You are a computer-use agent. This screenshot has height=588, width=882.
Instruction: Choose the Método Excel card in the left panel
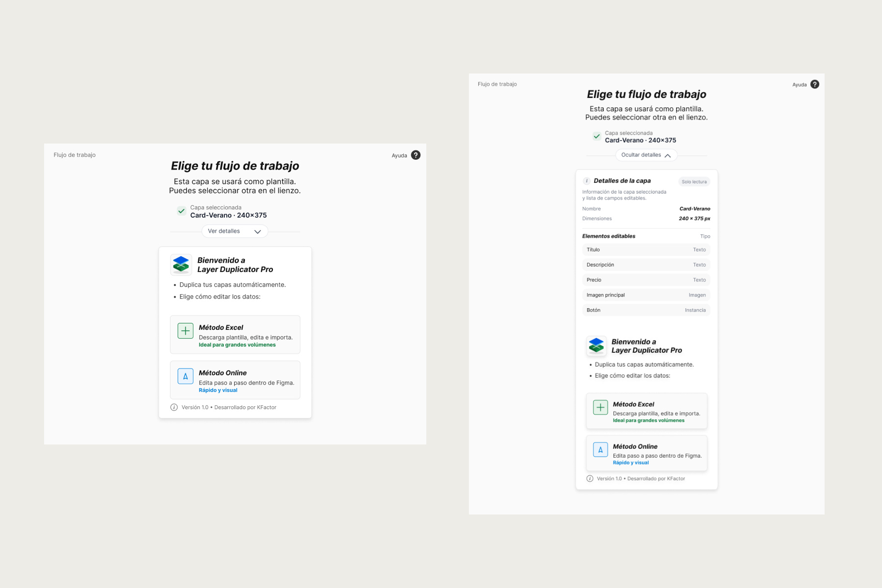(x=235, y=335)
